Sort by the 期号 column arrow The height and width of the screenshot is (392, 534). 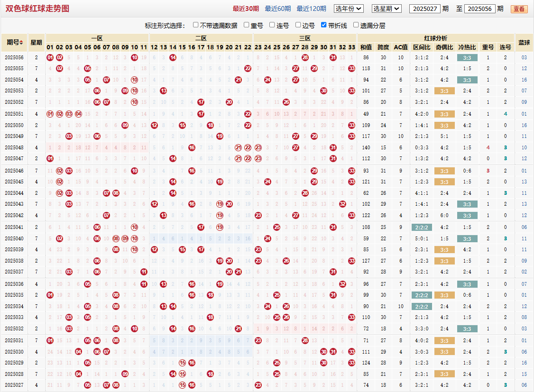click(21, 43)
